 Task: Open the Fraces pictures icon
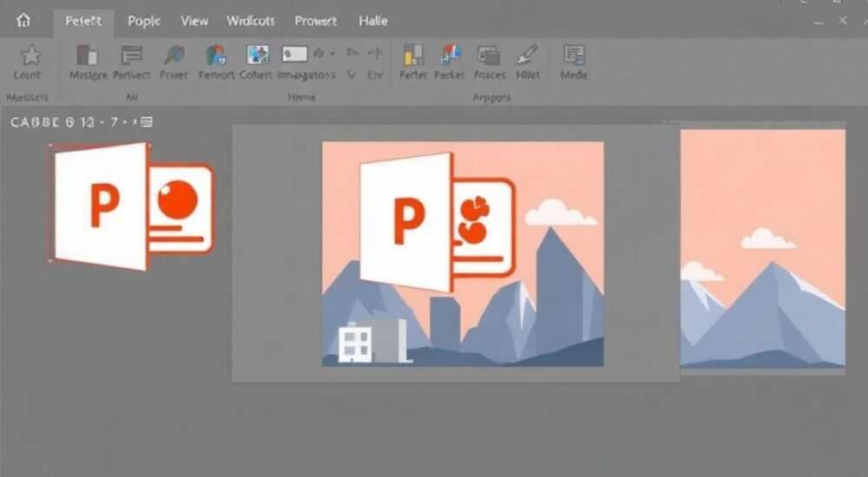point(489,56)
